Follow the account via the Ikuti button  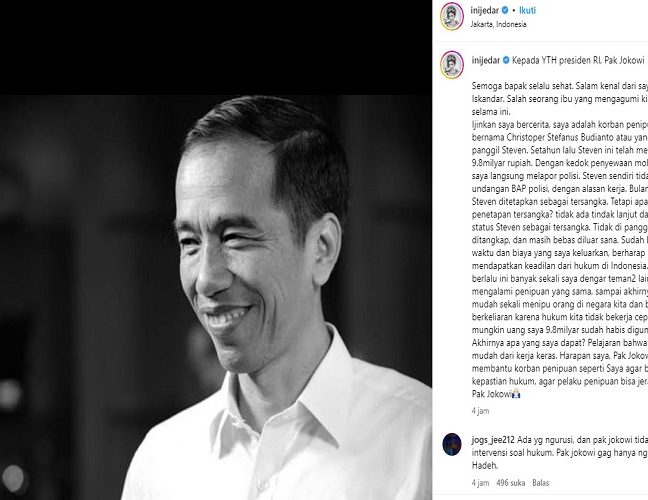[527, 10]
